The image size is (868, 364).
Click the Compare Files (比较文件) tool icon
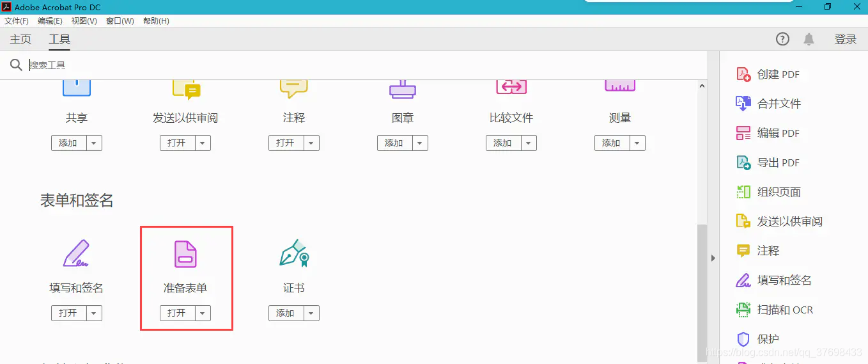coord(511,87)
